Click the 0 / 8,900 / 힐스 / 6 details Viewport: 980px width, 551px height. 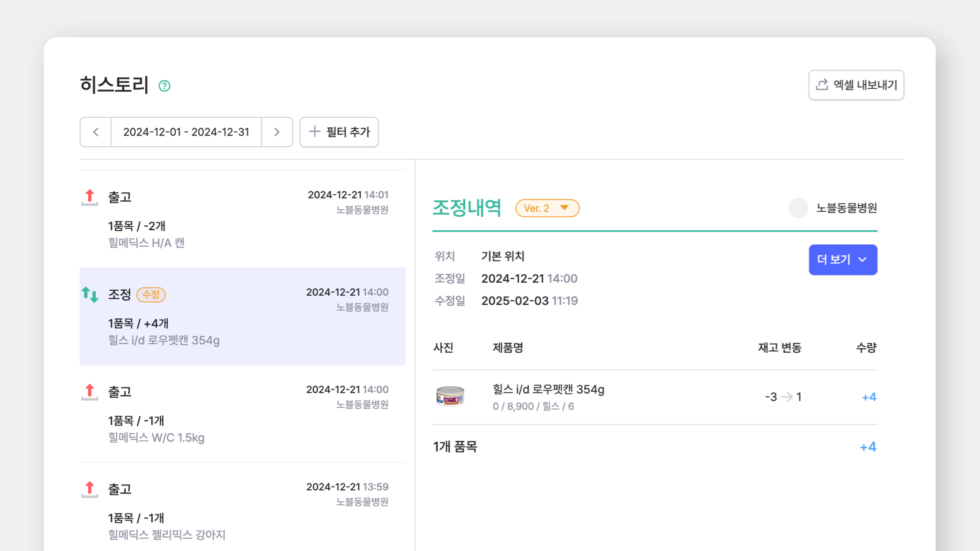point(533,407)
